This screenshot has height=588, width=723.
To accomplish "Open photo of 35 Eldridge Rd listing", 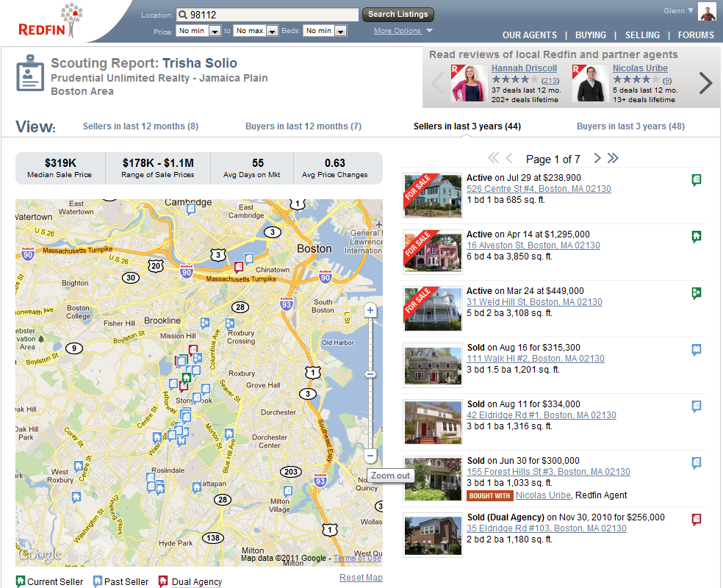I will coord(433,535).
